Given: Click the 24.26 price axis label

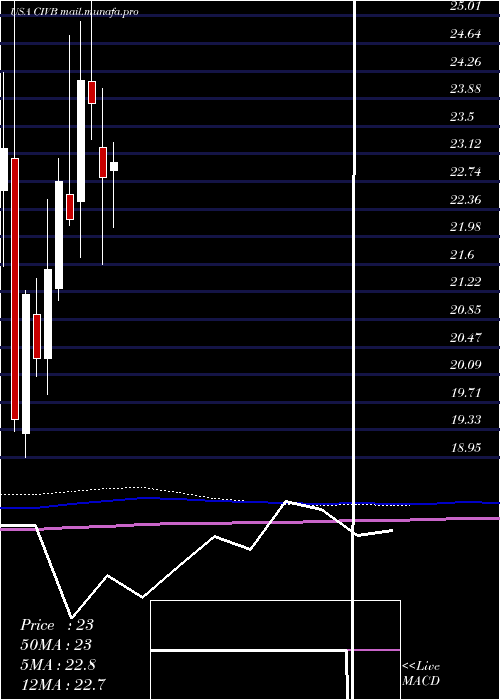Looking at the screenshot, I should click(466, 62).
